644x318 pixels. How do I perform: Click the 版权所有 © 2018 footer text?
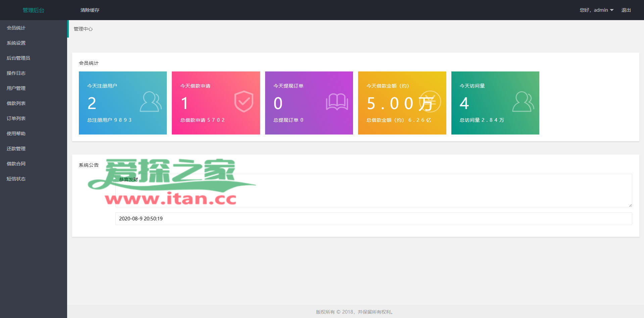(355, 312)
